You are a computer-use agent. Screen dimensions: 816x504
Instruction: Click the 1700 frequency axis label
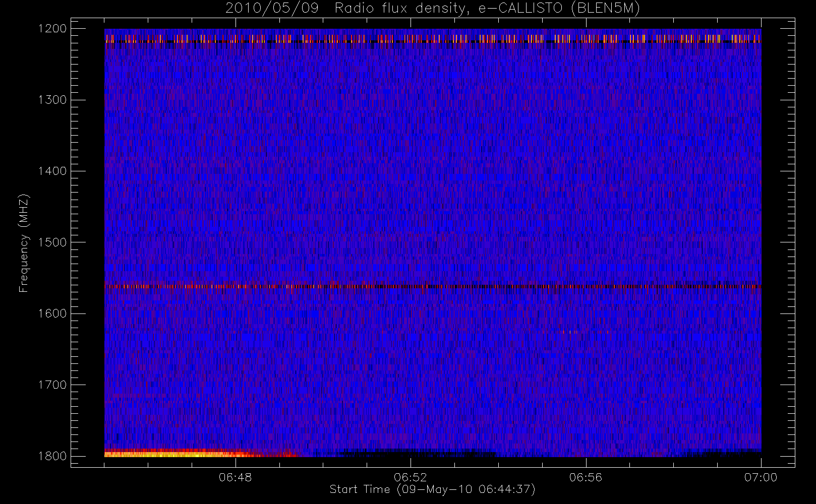(x=52, y=385)
